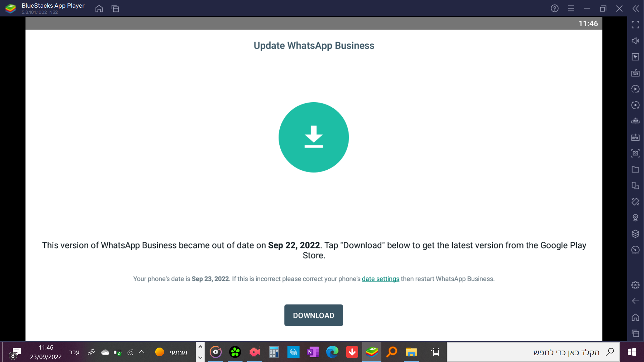644x362 pixels.
Task: Click the BlueStacks top bar home icon
Action: 99,9
